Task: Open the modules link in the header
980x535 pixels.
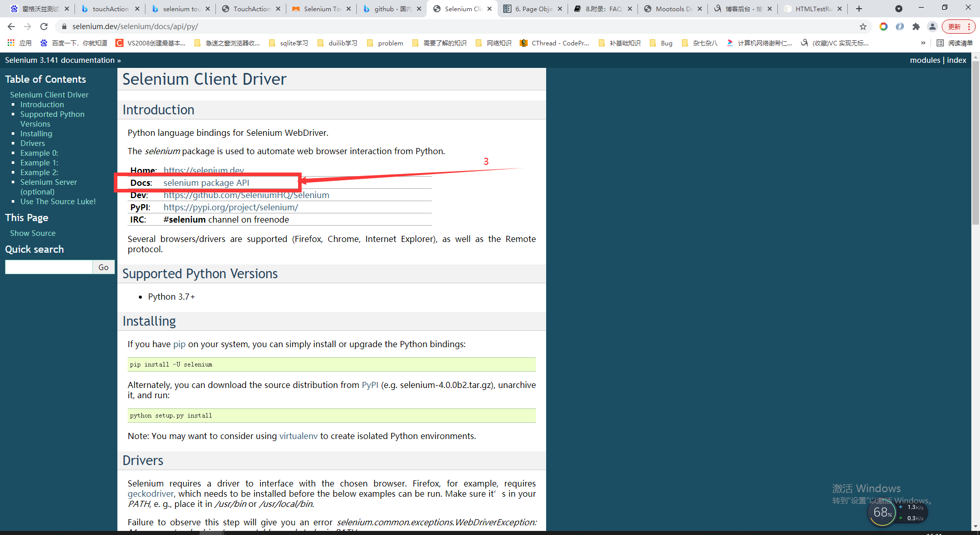Action: pos(925,60)
